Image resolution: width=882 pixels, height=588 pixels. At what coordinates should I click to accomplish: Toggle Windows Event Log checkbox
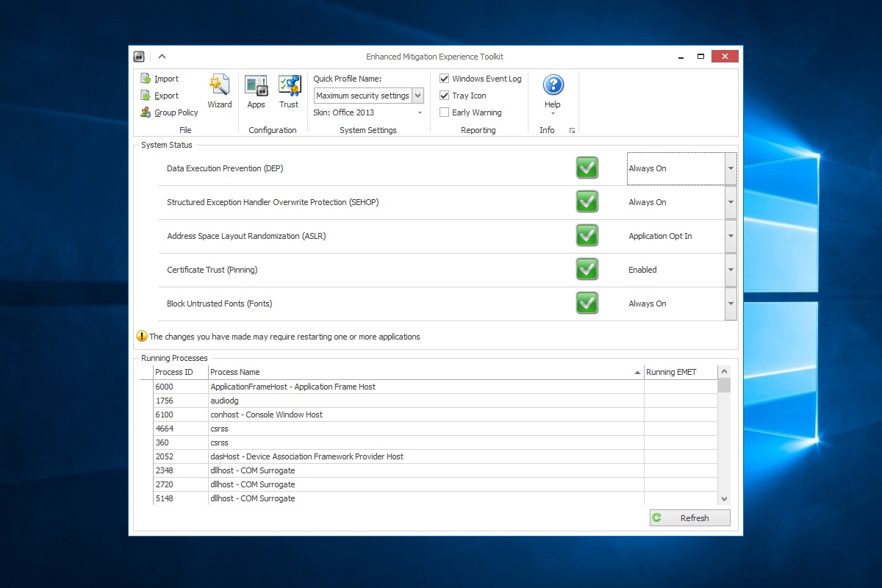[444, 79]
